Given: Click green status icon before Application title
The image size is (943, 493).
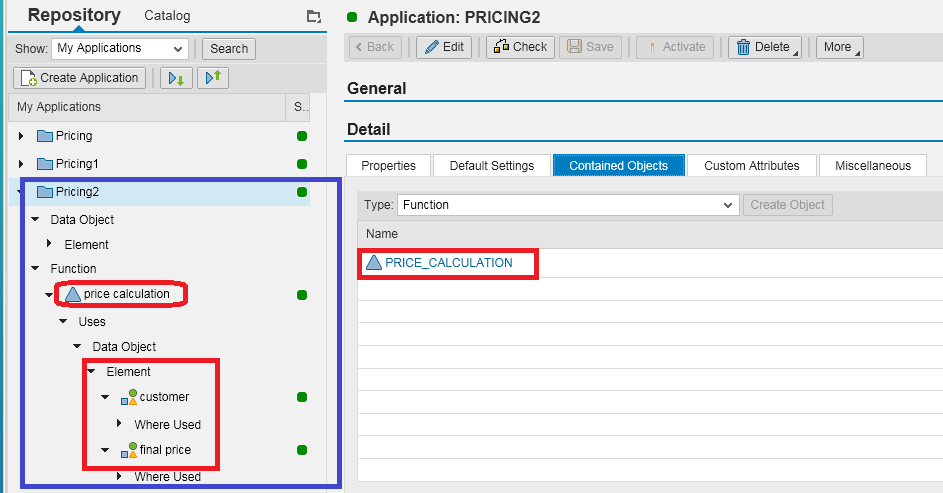Looking at the screenshot, I should [352, 17].
